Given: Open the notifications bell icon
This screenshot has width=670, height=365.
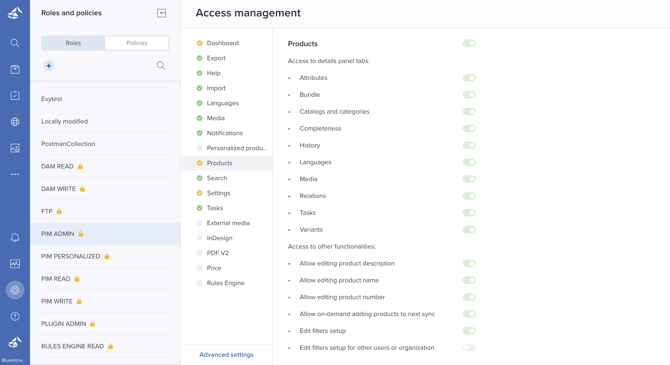Looking at the screenshot, I should pos(15,237).
